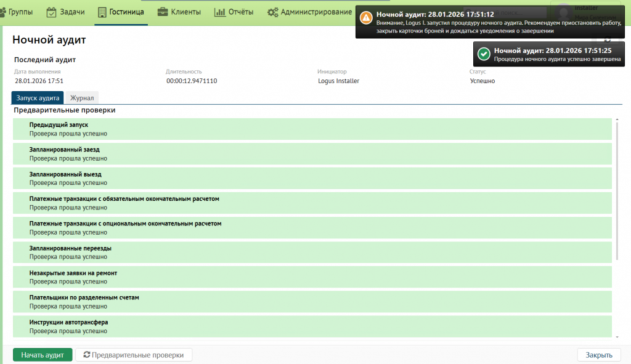The height and width of the screenshot is (364, 631).
Task: Click the Администрирование gears icon
Action: coord(272,12)
